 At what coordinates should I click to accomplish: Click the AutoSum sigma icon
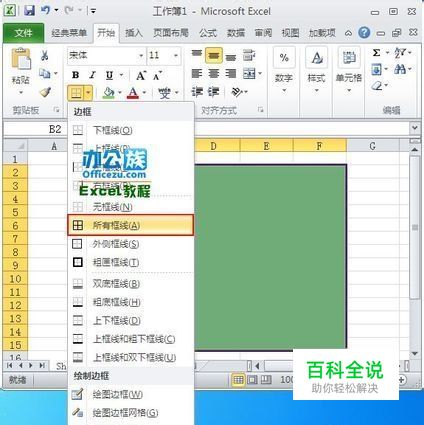(x=376, y=53)
